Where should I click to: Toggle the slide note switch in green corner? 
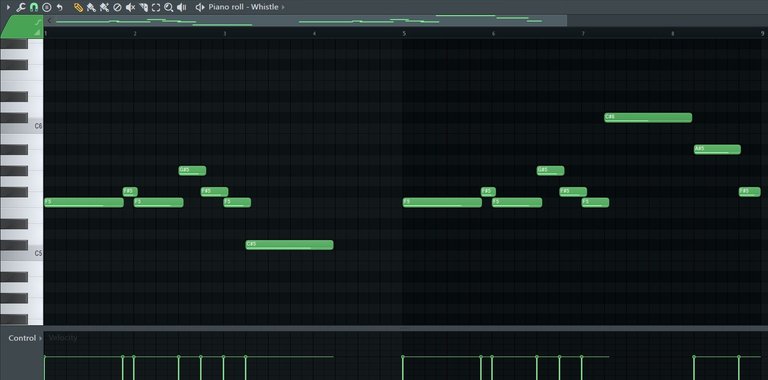(37, 22)
